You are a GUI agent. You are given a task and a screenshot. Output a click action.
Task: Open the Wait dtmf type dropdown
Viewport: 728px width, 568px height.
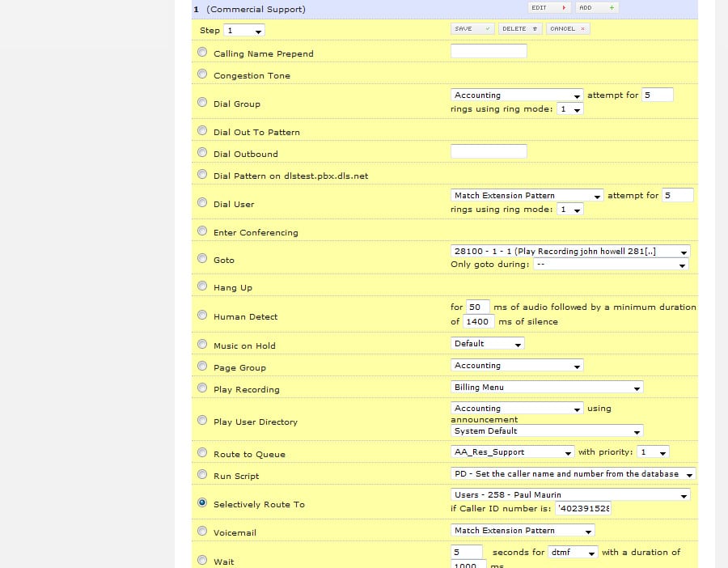click(x=572, y=553)
